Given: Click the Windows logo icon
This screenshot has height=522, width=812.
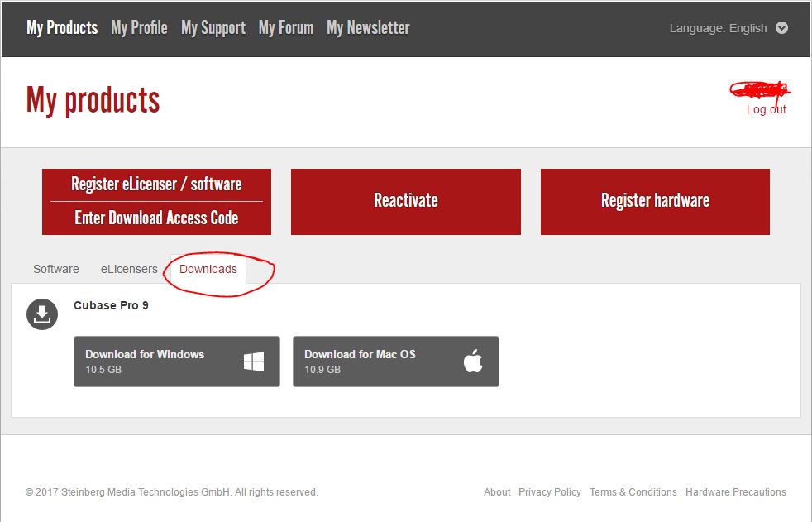Looking at the screenshot, I should pos(254,362).
